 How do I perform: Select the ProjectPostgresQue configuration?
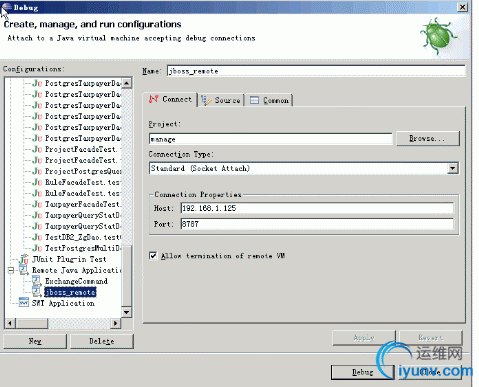[x=83, y=171]
